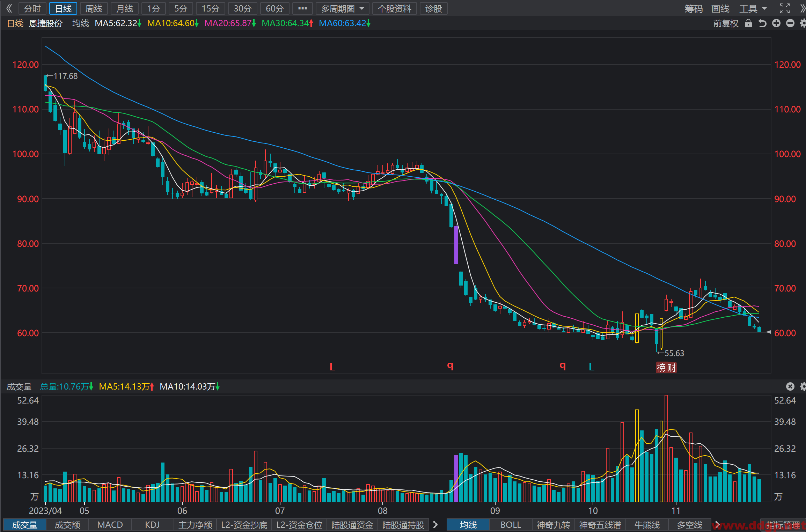Expand more periods with the ellipsis button
The image size is (806, 532).
click(302, 9)
